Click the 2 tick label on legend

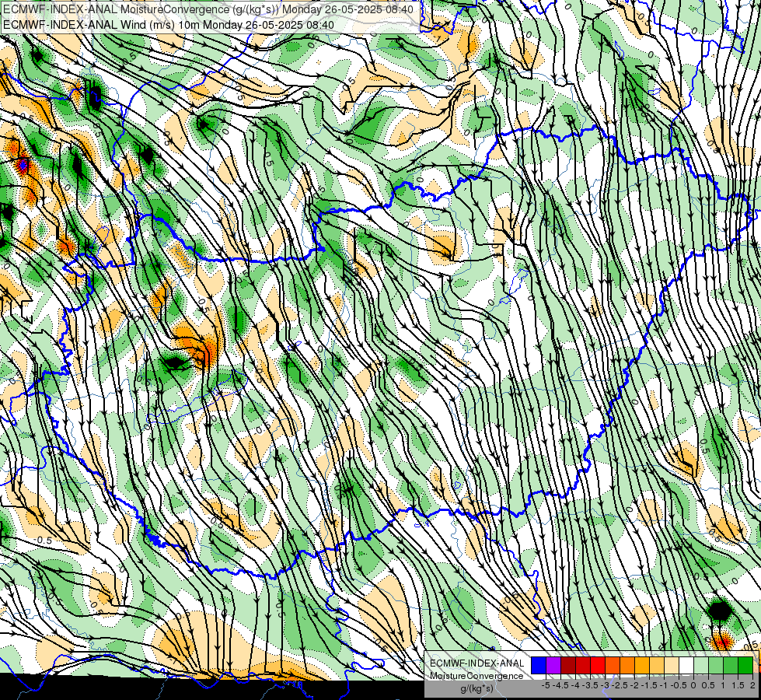point(752,685)
